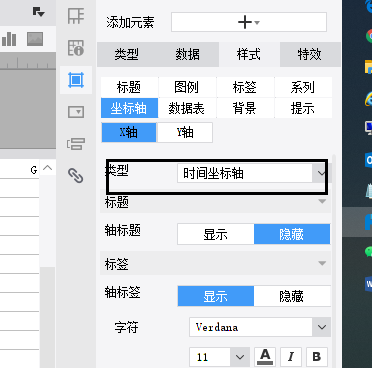Open the cell element panel icon
This screenshot has width=372, height=368.
pyautogui.click(x=76, y=16)
